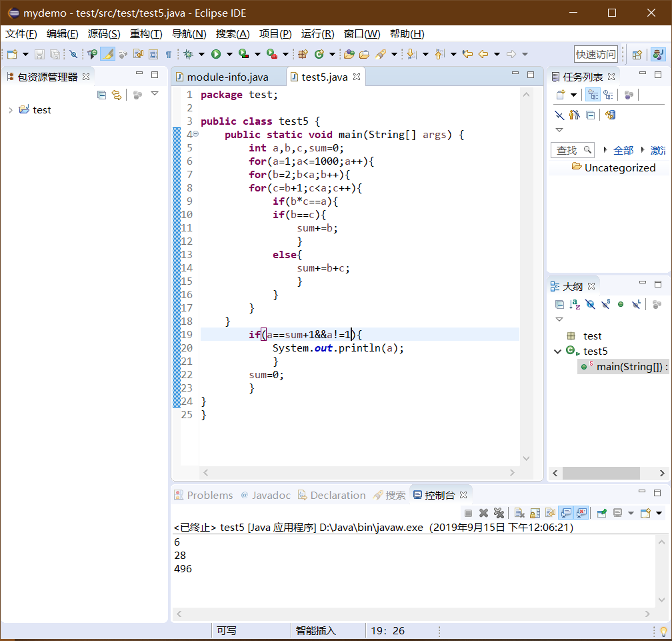Pin the console view

pyautogui.click(x=602, y=513)
